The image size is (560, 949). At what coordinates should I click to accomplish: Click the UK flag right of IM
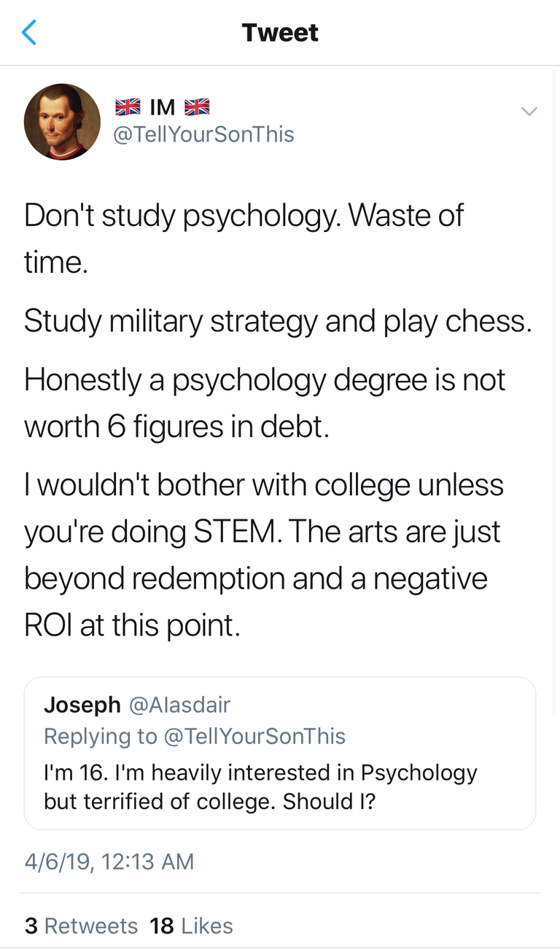pos(197,107)
